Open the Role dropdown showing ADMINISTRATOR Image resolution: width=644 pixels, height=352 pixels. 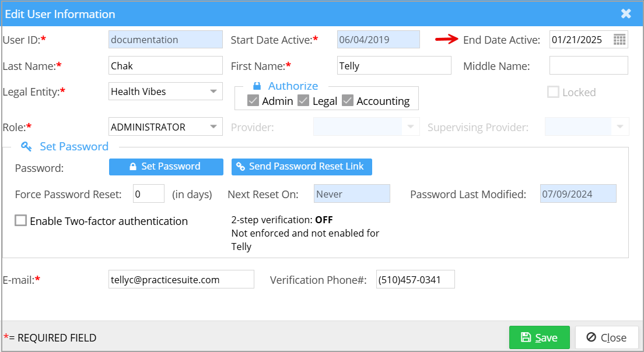click(x=213, y=126)
